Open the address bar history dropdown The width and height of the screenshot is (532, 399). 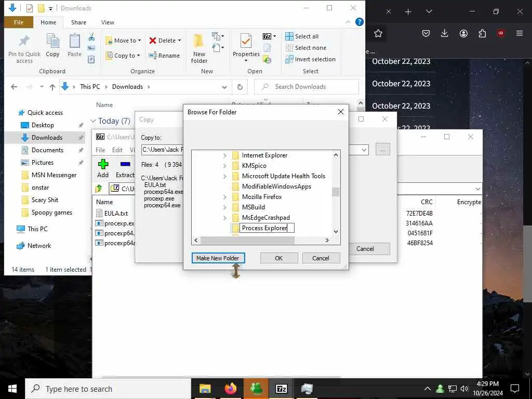224,87
